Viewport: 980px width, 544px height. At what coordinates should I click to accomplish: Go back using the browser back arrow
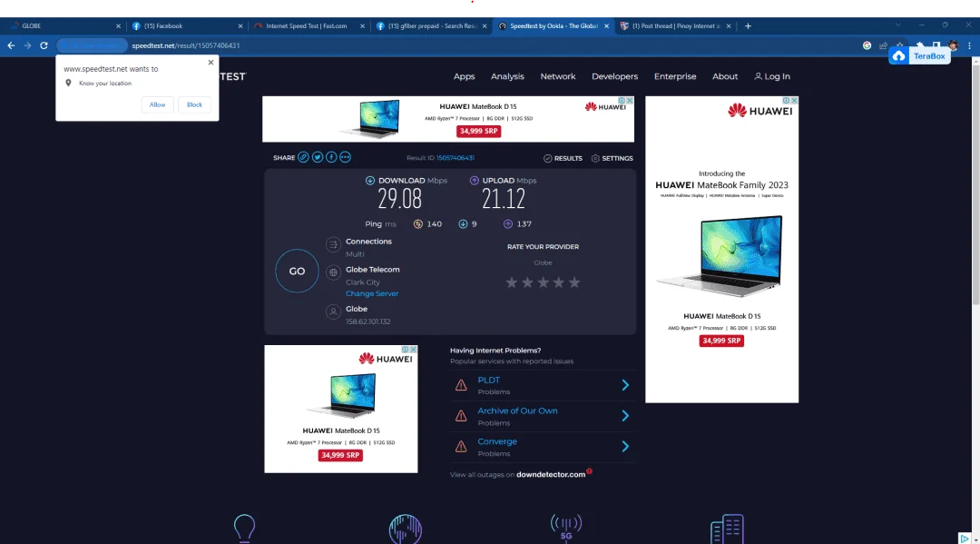coord(11,45)
